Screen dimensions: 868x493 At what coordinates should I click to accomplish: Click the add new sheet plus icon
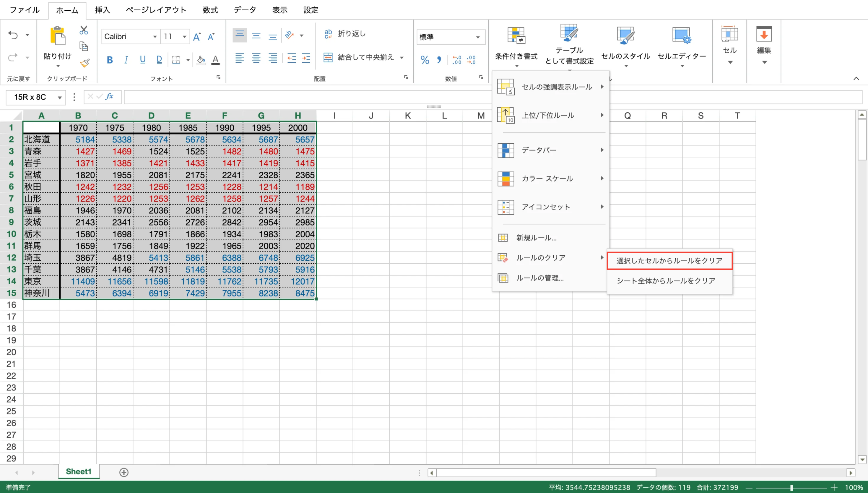click(124, 472)
